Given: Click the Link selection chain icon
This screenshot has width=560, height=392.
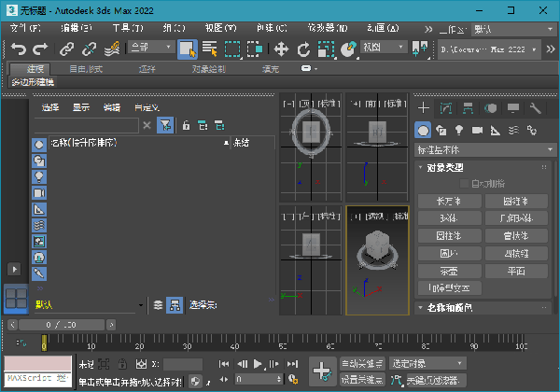Looking at the screenshot, I should [67, 49].
